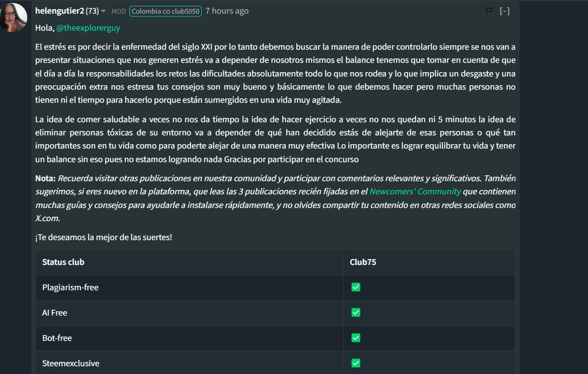Select the Steemexclusive row label
Viewport: 588px width, 374px height.
(71, 363)
